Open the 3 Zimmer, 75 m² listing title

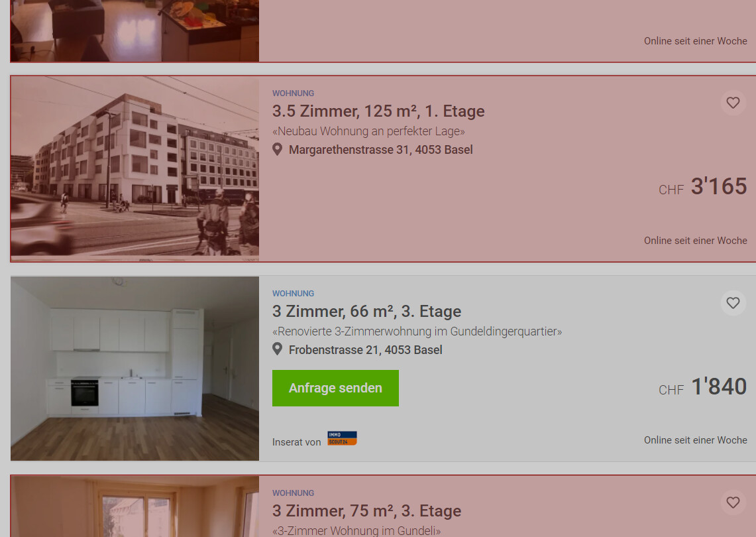click(x=366, y=511)
